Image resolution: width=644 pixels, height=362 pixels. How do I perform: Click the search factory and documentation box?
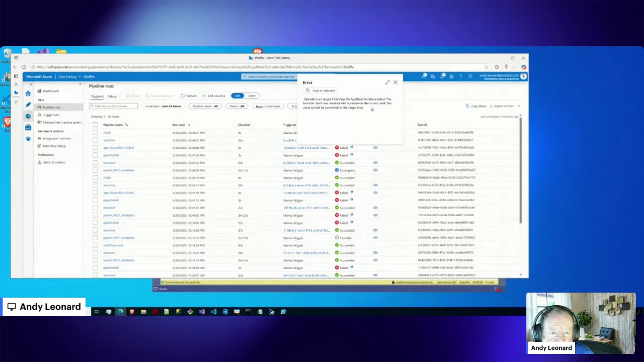coord(269,77)
